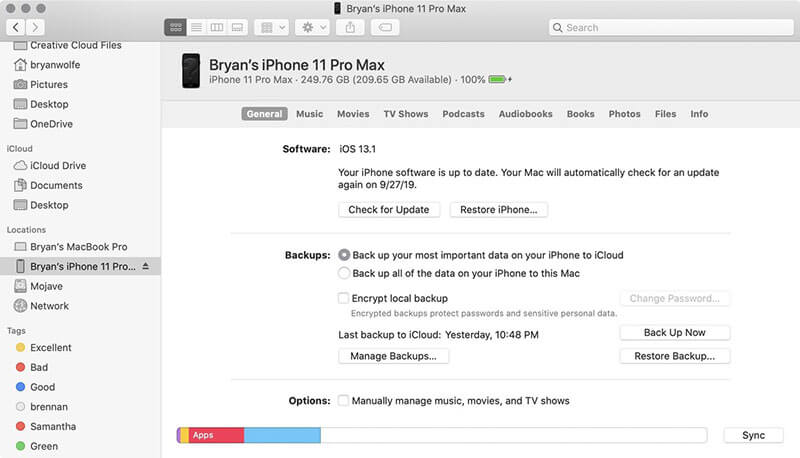Switch to gallery view in the toolbar
This screenshot has height=458, width=800.
click(237, 28)
